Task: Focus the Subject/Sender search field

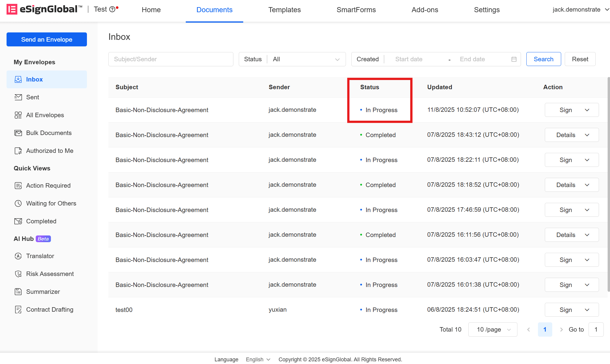Action: [171, 59]
